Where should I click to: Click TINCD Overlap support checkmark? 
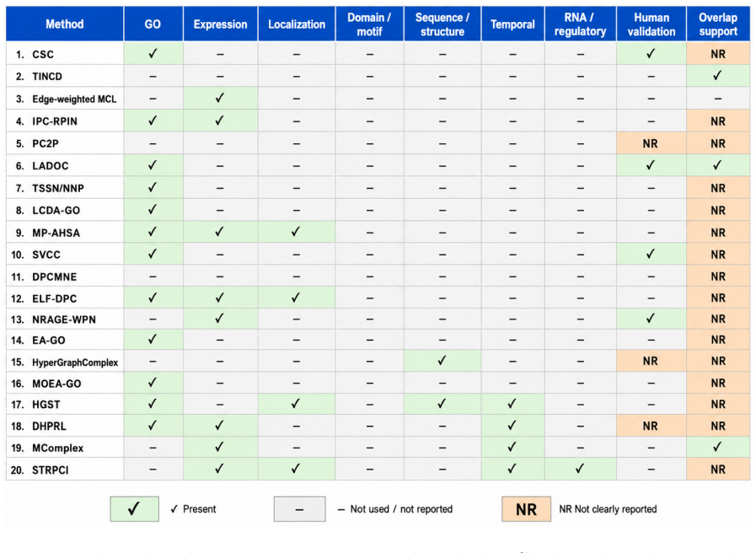click(717, 76)
